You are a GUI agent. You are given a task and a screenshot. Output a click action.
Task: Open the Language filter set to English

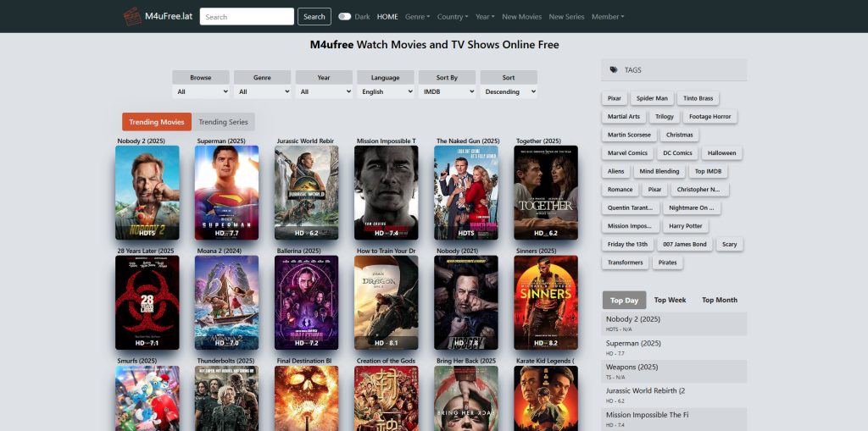coord(385,91)
